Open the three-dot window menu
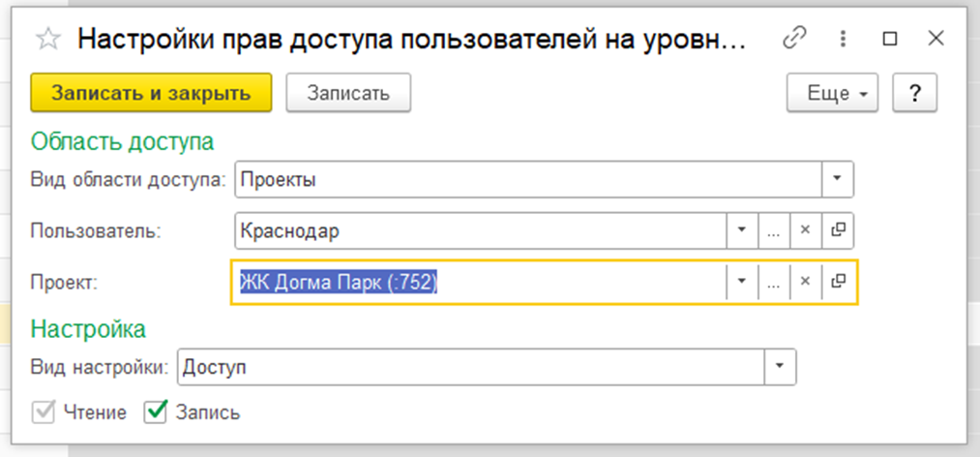The image size is (980, 457). coord(844,39)
